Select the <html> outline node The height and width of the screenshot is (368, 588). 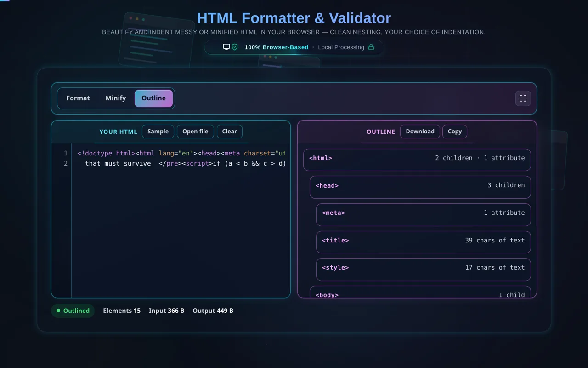(417, 160)
